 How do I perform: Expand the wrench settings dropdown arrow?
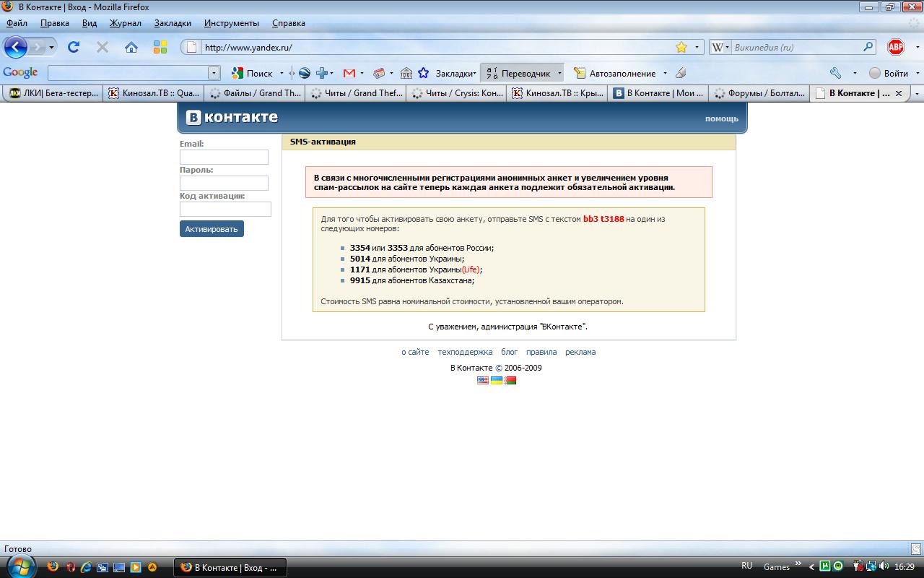pyautogui.click(x=855, y=73)
